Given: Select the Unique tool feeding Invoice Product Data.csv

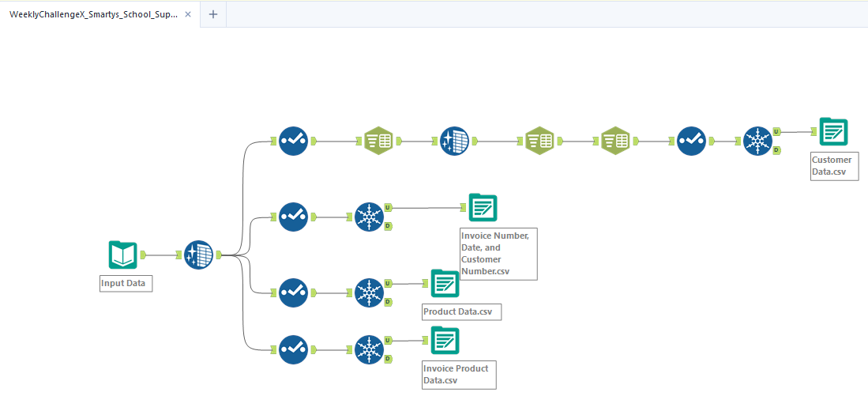Looking at the screenshot, I should coord(368,349).
